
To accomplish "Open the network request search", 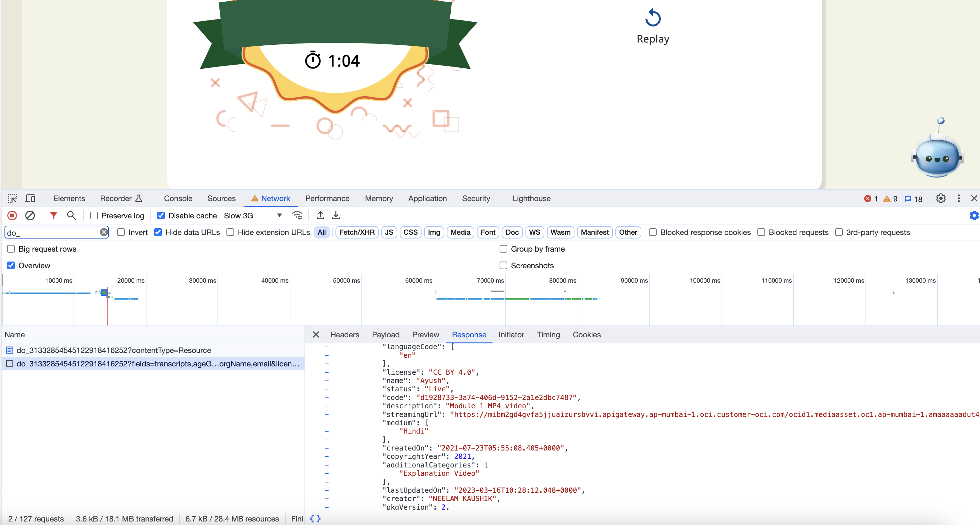I will coord(72,215).
